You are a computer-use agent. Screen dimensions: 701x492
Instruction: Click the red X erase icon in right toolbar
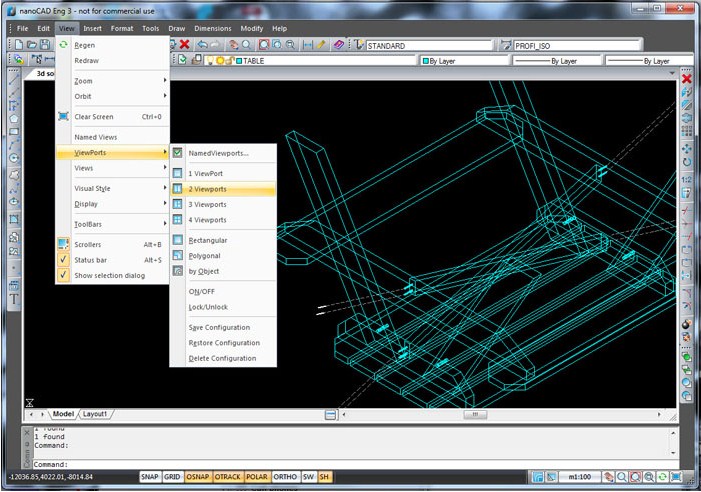[687, 79]
